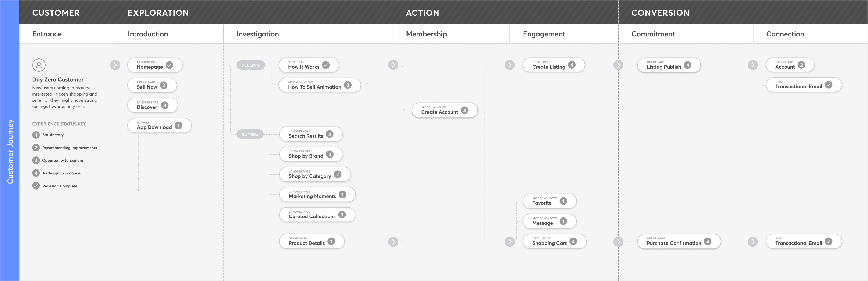Click the number 4 badge on Create Account
Screen dimensions: 868x281
(x=464, y=110)
